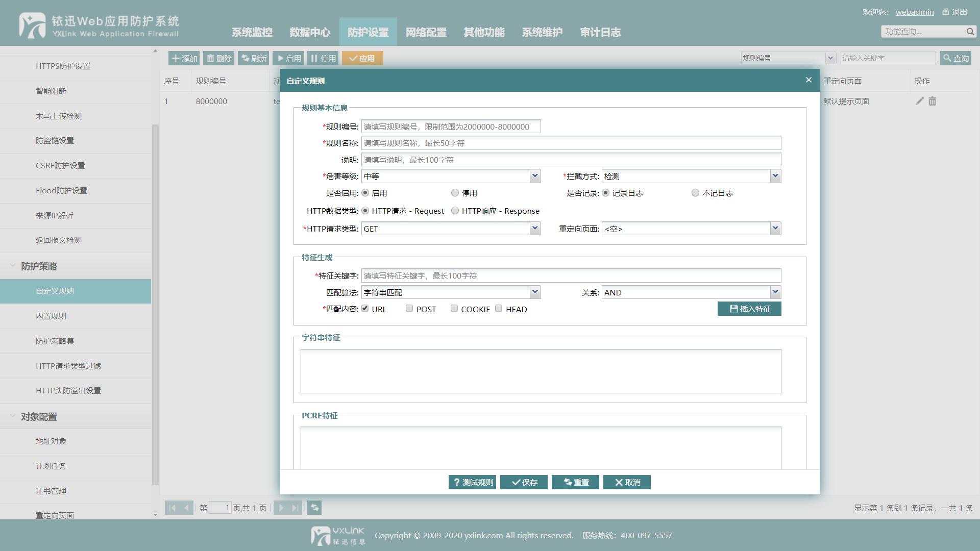
Task: Click the 查询 search button
Action: click(x=955, y=58)
